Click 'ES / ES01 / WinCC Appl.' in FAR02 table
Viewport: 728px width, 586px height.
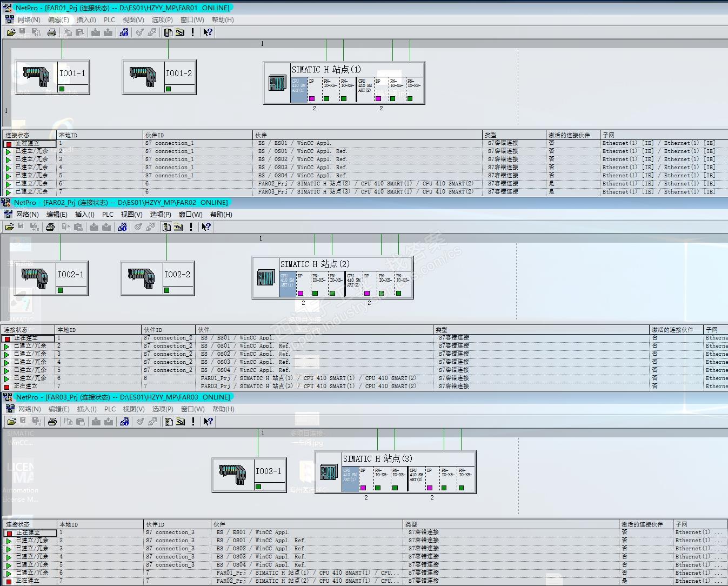point(237,338)
